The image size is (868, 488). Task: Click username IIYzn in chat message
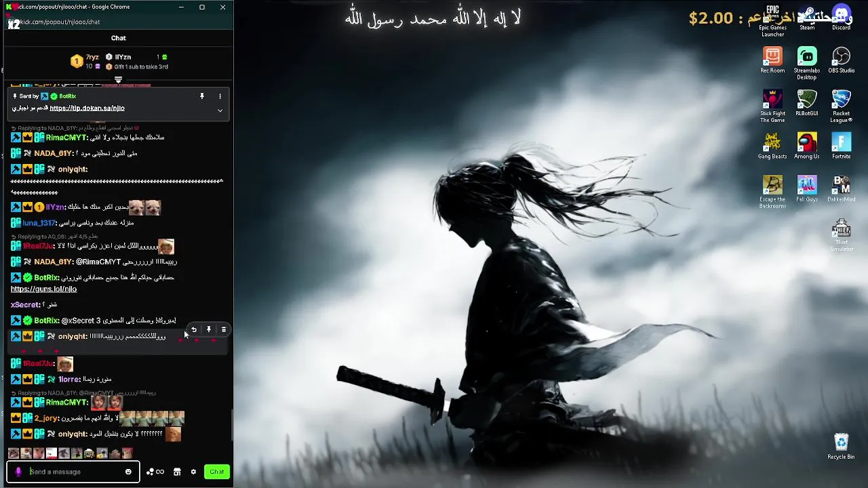(55, 207)
